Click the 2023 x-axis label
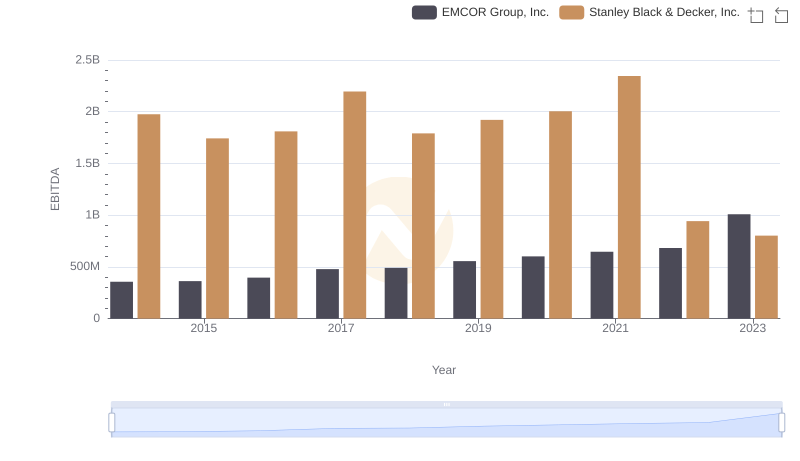 [x=753, y=328]
